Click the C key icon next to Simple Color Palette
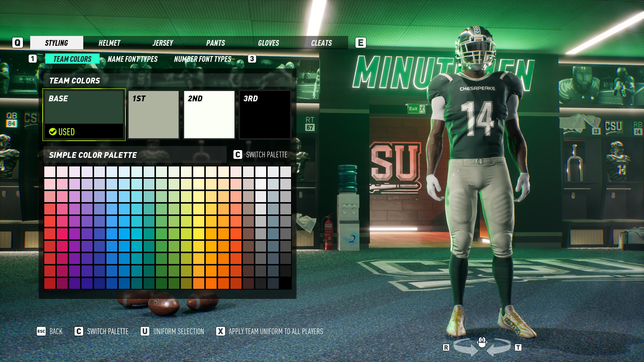 click(238, 155)
